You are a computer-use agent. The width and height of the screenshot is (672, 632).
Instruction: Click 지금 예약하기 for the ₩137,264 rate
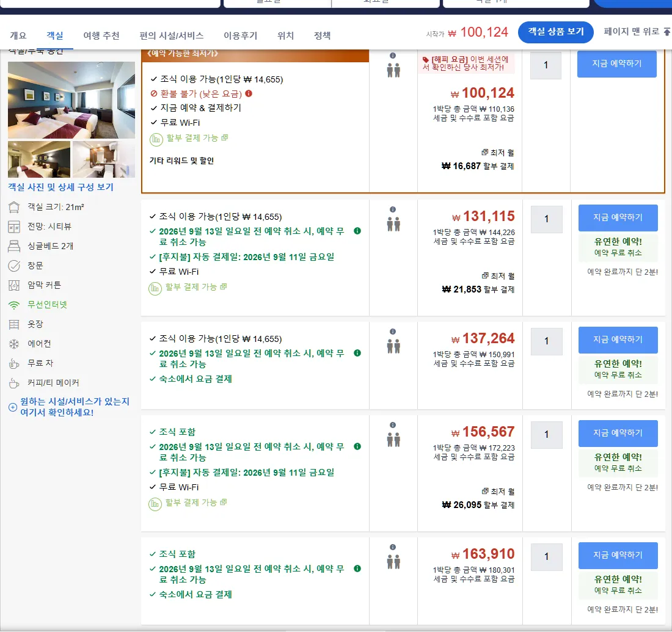pyautogui.click(x=618, y=340)
